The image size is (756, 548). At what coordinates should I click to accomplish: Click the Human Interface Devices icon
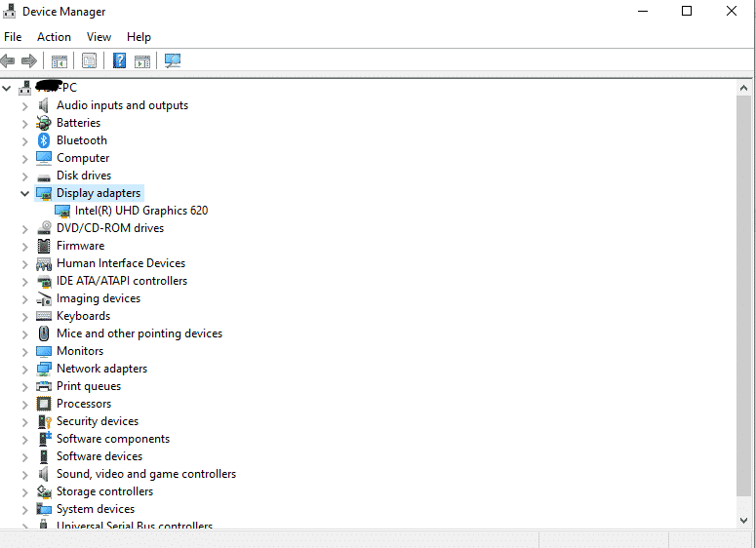click(44, 263)
